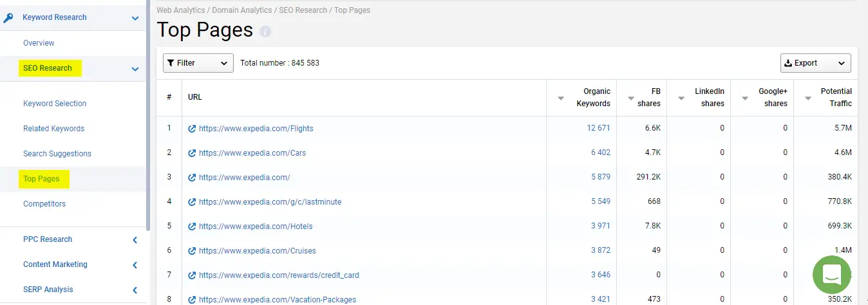Click the breadcrumb Web Analytics / Domain Analytics path
868x305 pixels.
tap(214, 10)
